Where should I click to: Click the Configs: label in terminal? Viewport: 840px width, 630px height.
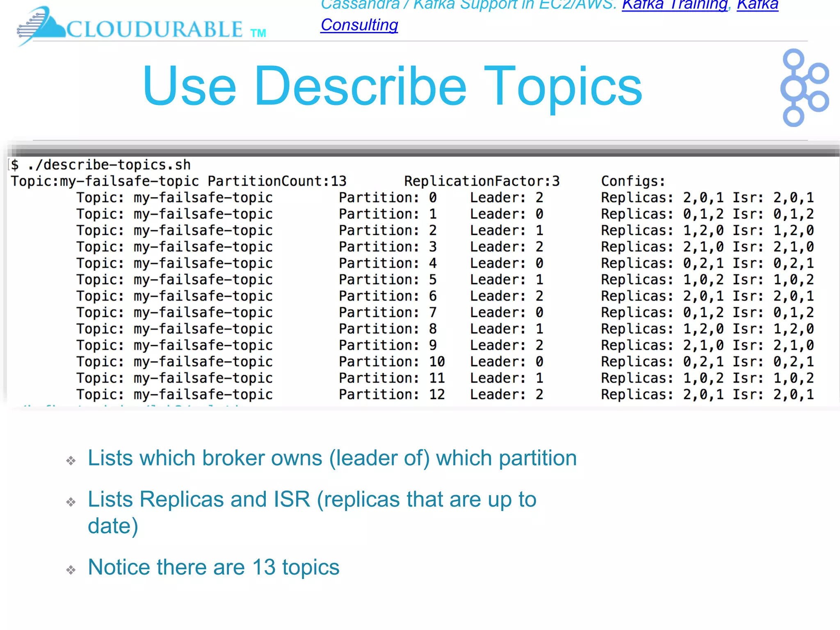[633, 181]
